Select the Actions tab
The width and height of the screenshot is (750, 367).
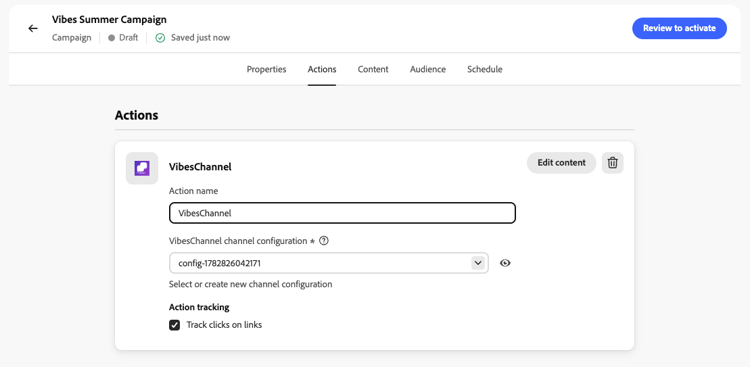pyautogui.click(x=322, y=69)
